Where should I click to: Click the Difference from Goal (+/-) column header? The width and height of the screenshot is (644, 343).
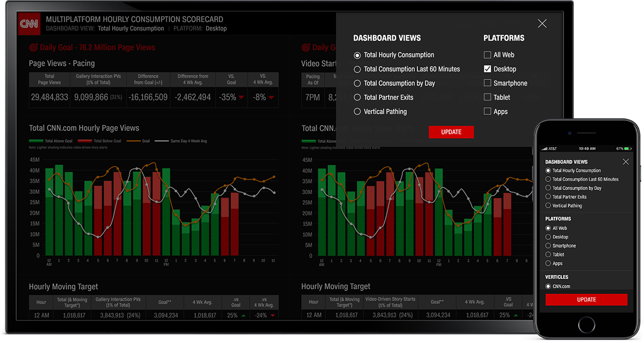[x=148, y=79]
